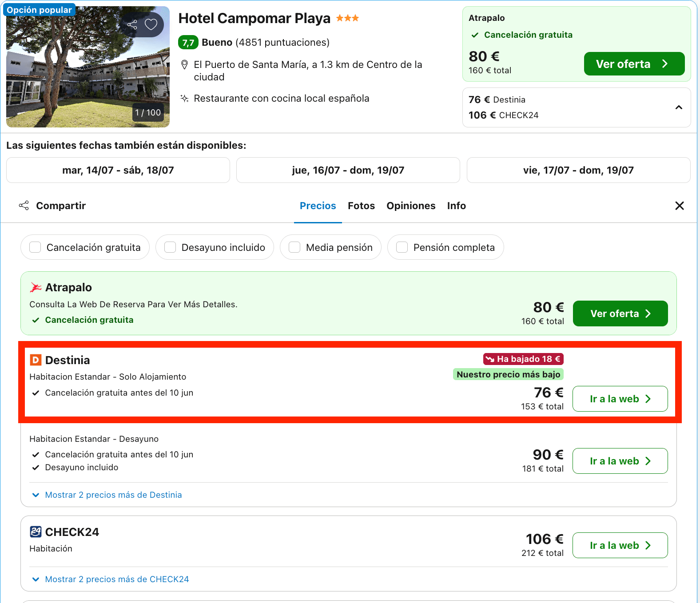Click Ir a la web for CHECK24
This screenshot has height=603, width=700.
point(620,545)
